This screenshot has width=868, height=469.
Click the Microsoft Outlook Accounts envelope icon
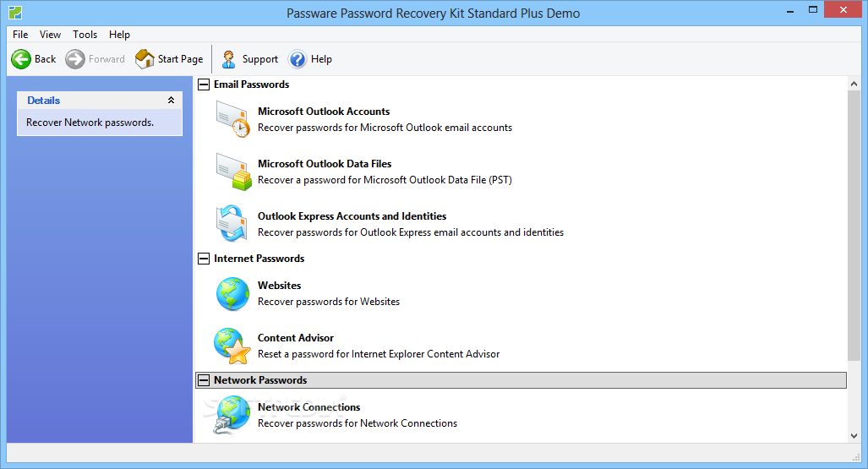[x=232, y=118]
